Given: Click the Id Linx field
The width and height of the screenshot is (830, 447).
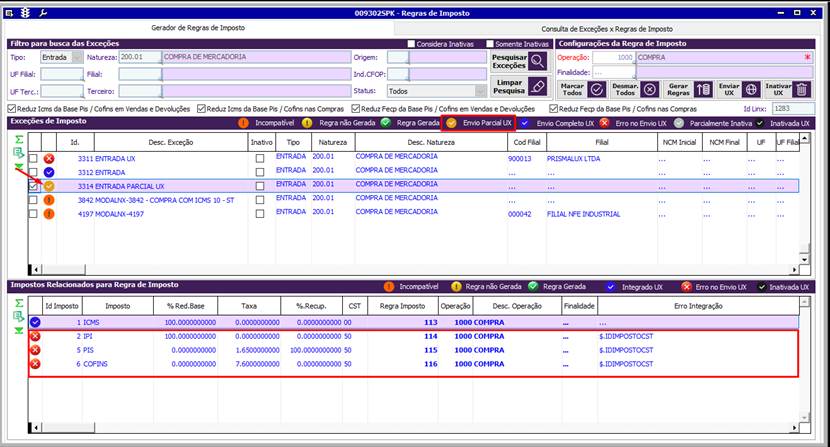Looking at the screenshot, I should pos(793,109).
